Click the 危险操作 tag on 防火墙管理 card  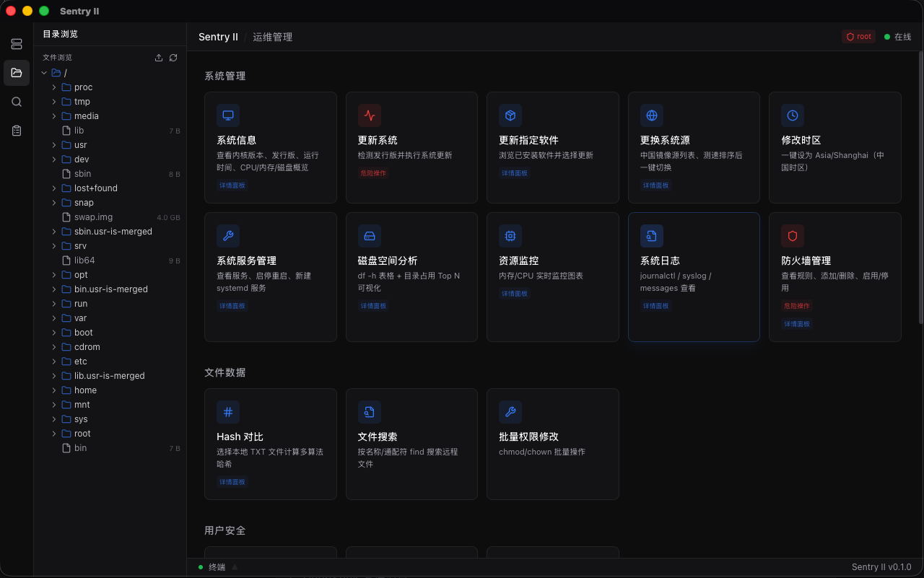796,306
